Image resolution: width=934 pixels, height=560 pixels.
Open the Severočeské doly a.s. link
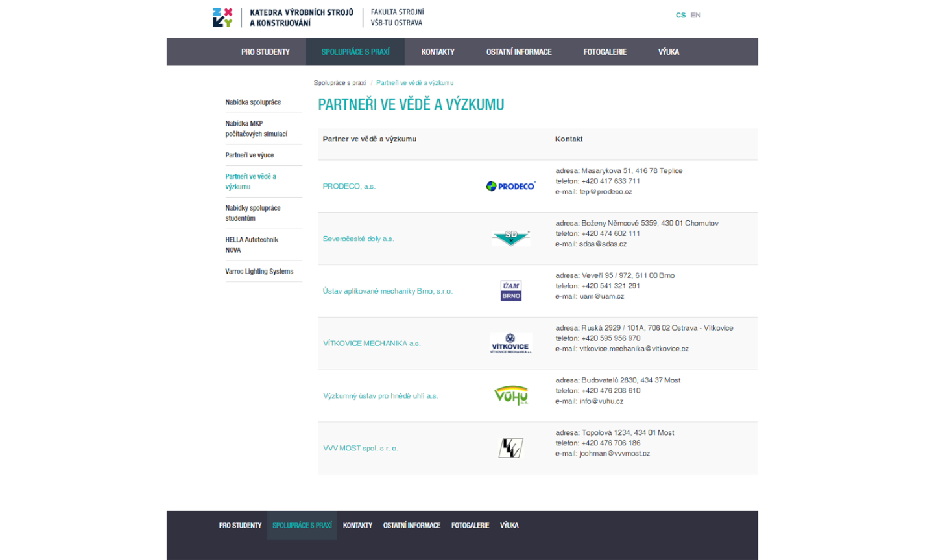point(358,239)
